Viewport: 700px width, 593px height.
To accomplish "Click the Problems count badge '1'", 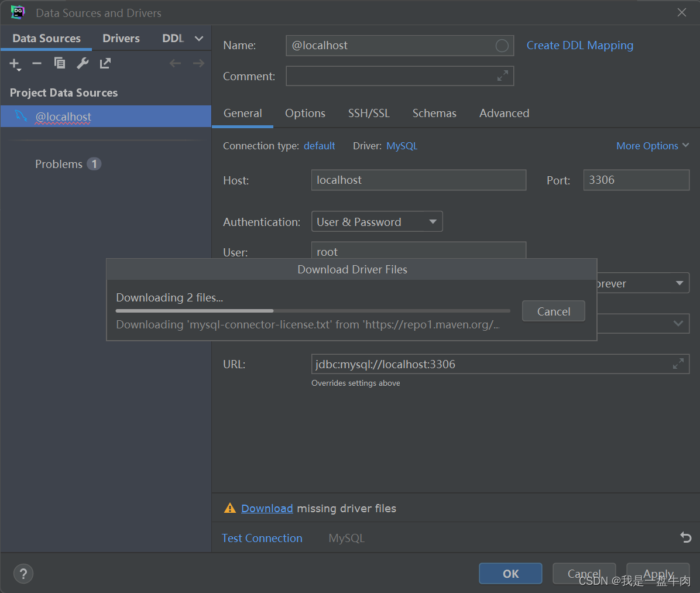I will click(94, 164).
